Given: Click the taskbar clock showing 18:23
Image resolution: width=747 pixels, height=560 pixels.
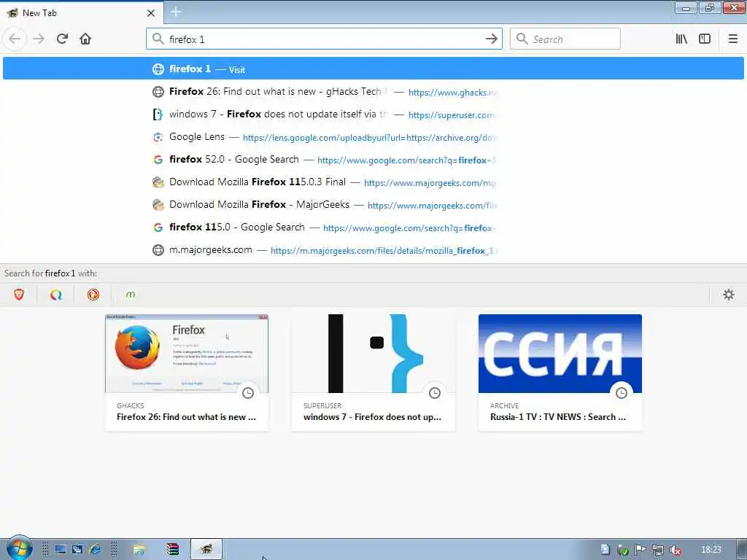Looking at the screenshot, I should 711,550.
